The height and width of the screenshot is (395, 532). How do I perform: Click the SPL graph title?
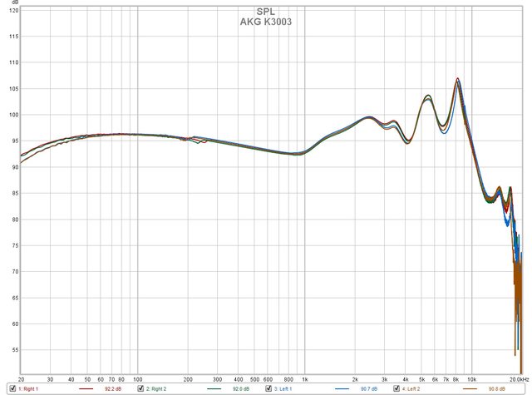click(x=265, y=12)
